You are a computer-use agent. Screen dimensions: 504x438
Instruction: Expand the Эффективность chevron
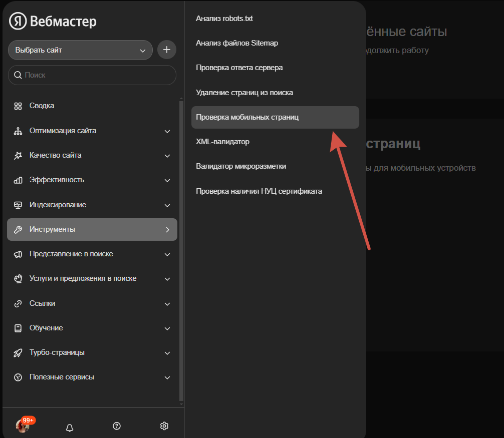click(167, 181)
